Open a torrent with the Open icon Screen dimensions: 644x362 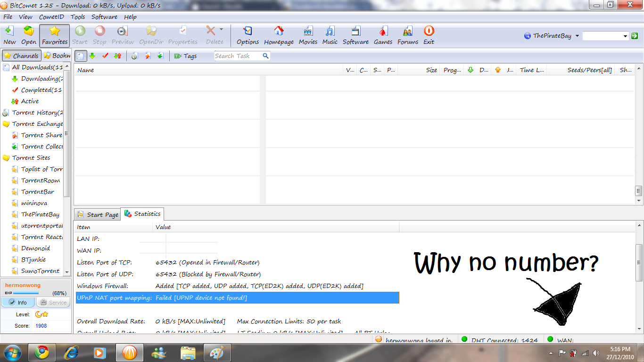click(29, 35)
